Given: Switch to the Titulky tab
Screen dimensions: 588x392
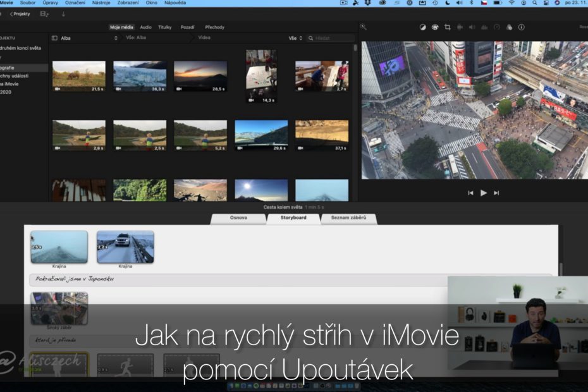Looking at the screenshot, I should coord(164,27).
